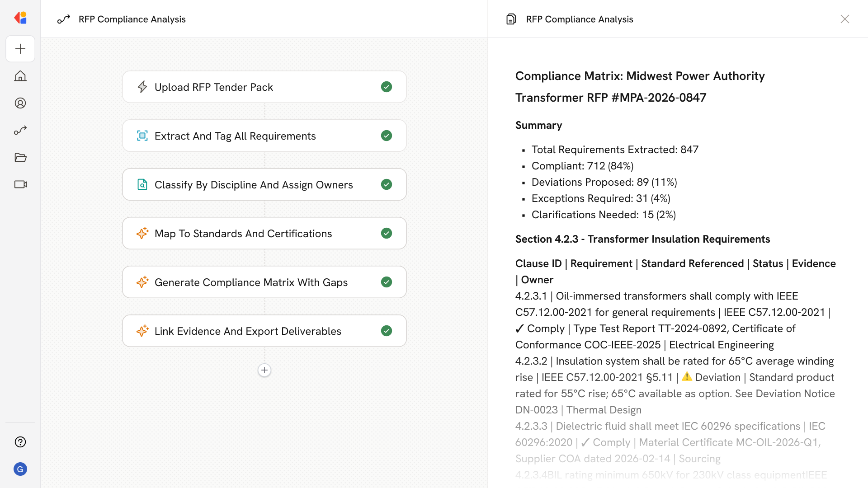Click the lightning trigger icon on Upload step
Screen dimensions: 868x488
tap(142, 87)
